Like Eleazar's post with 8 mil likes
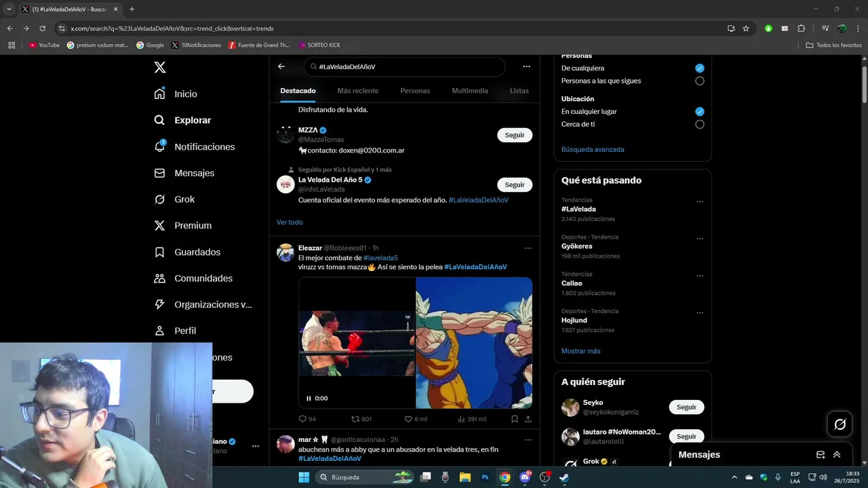This screenshot has height=488, width=868. [416, 419]
